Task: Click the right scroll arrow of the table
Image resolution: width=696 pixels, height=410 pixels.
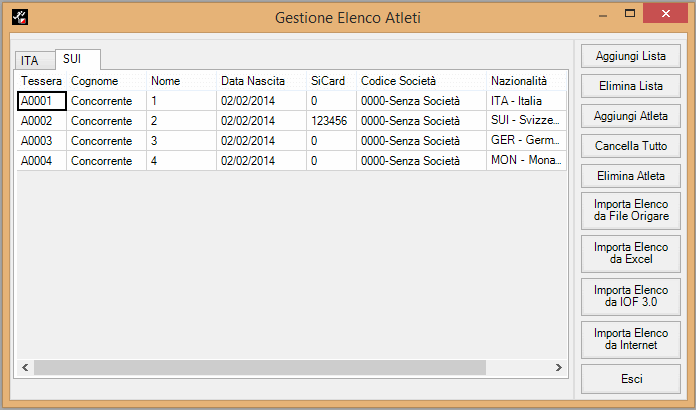Action: pos(558,367)
